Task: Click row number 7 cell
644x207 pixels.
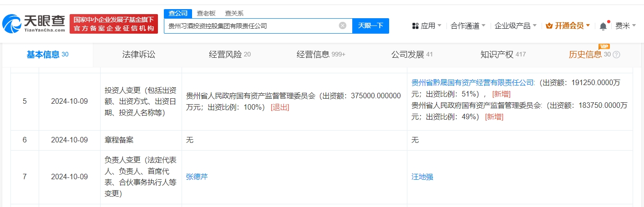Action: [25, 177]
